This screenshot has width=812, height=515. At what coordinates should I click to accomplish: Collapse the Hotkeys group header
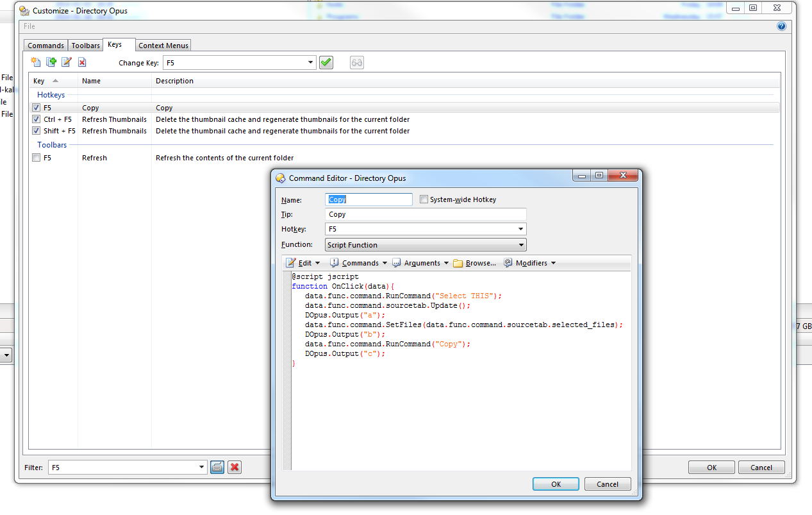(51, 95)
